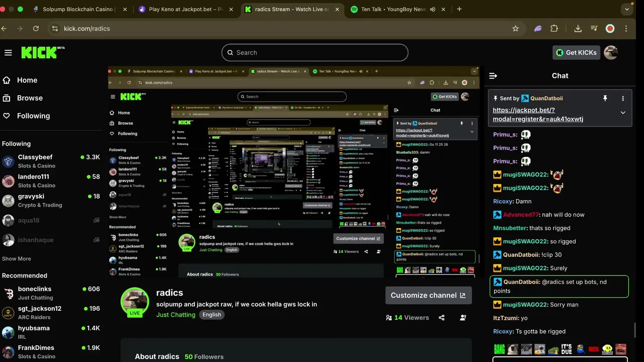644x362 pixels.
Task: Open Classybeef channel in Following
Action: 50,161
